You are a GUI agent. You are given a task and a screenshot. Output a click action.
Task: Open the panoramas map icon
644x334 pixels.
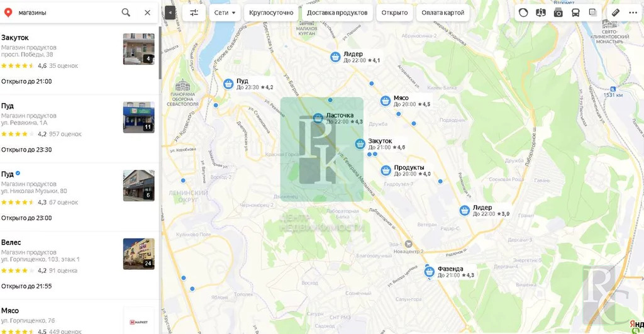tap(540, 13)
